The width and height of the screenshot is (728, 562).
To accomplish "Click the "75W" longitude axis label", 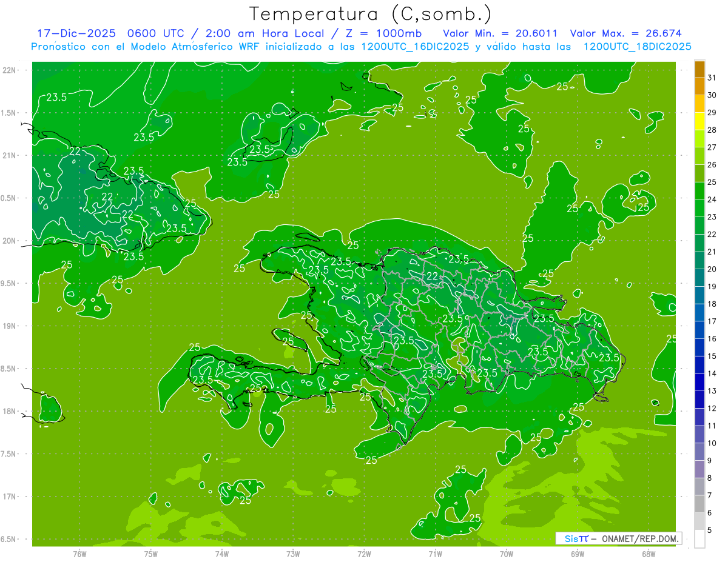I will coord(150,554).
